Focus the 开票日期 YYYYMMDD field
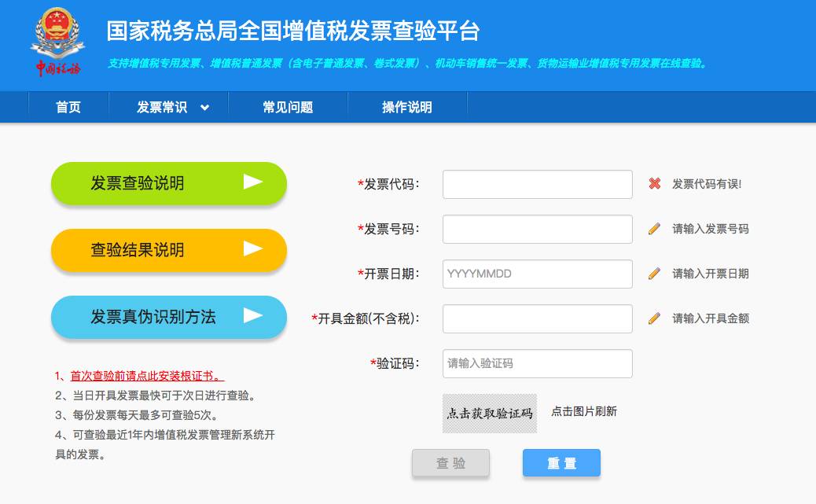 [x=538, y=274]
